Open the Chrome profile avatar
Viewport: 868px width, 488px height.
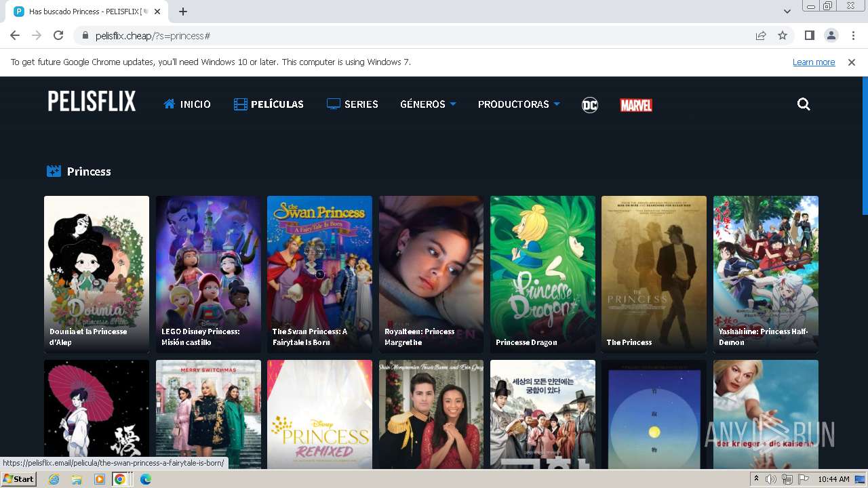click(831, 35)
